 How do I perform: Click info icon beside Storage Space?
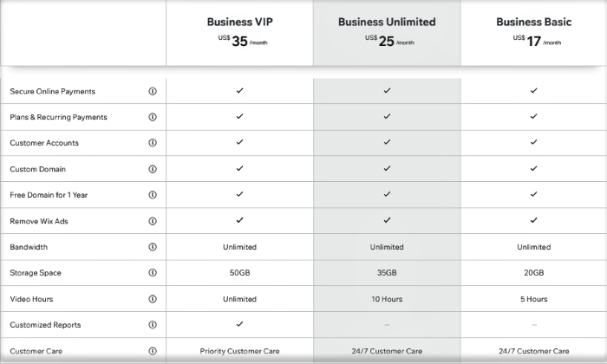click(x=153, y=273)
